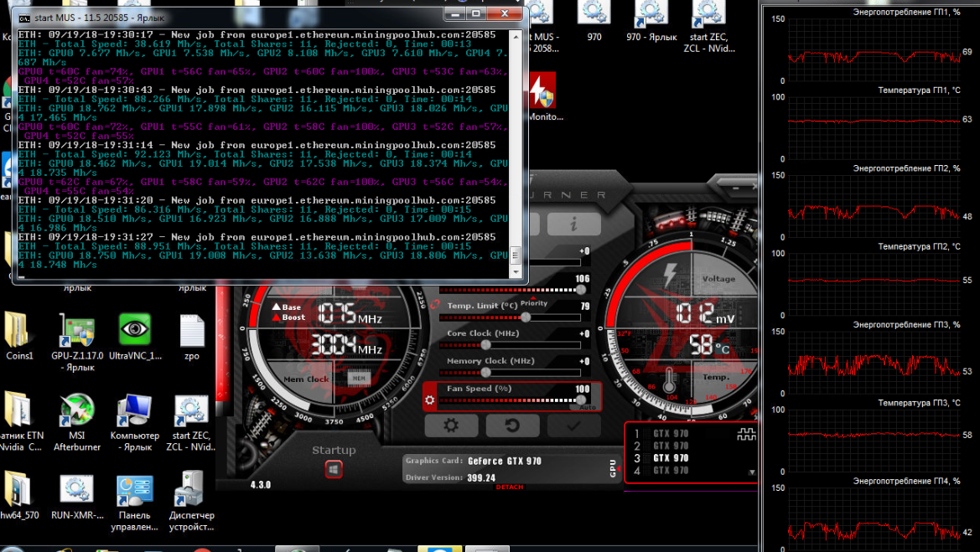
Task: Open hardware monitor graph icon in GPU list
Action: 746,435
